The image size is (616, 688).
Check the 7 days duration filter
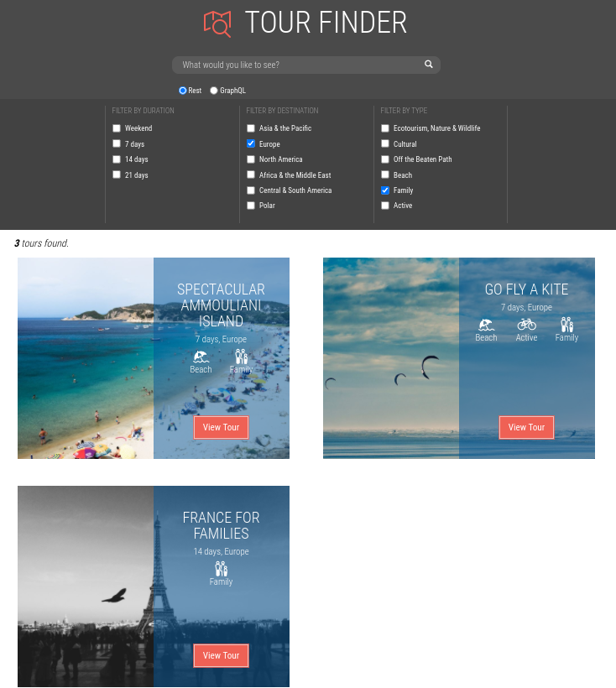[x=117, y=143]
